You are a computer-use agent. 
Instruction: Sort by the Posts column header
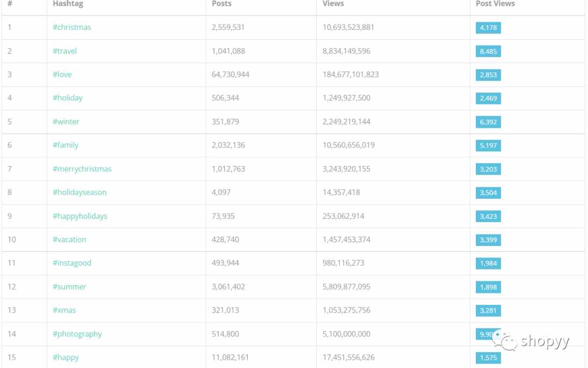[x=222, y=4]
